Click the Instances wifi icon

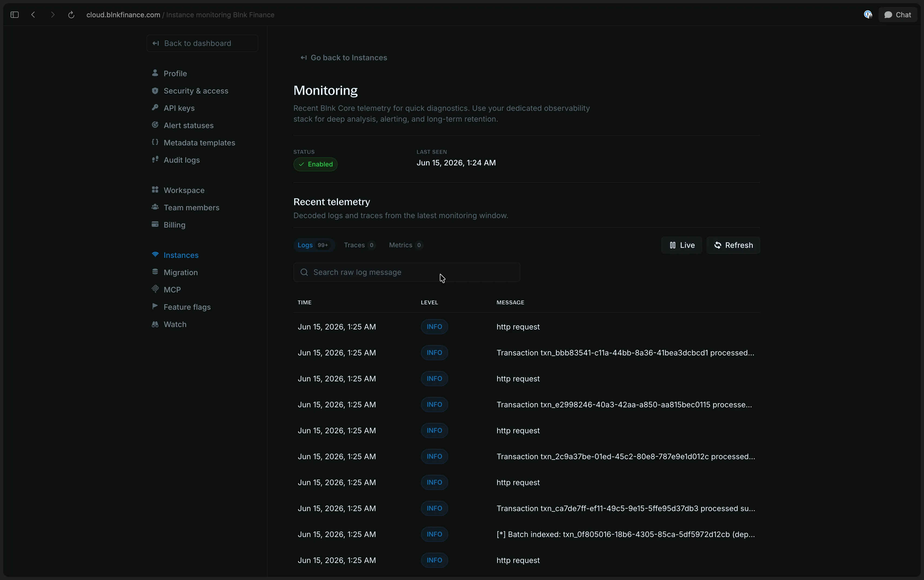click(155, 255)
